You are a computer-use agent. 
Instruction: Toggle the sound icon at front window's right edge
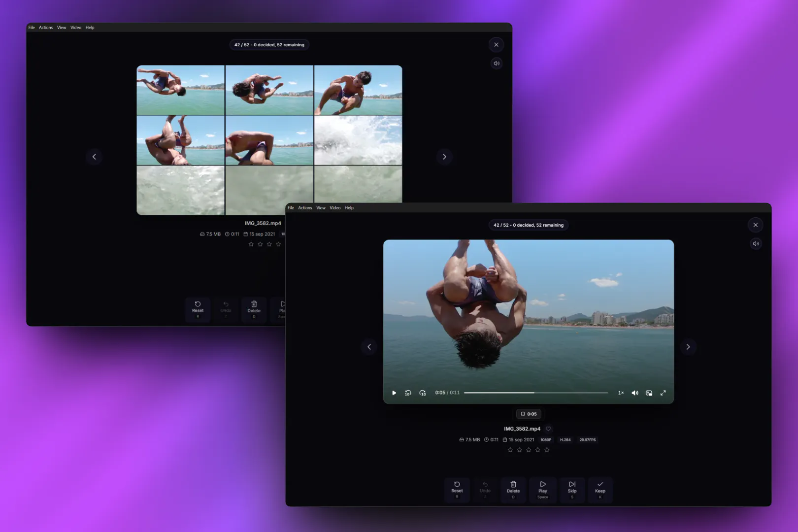click(756, 243)
